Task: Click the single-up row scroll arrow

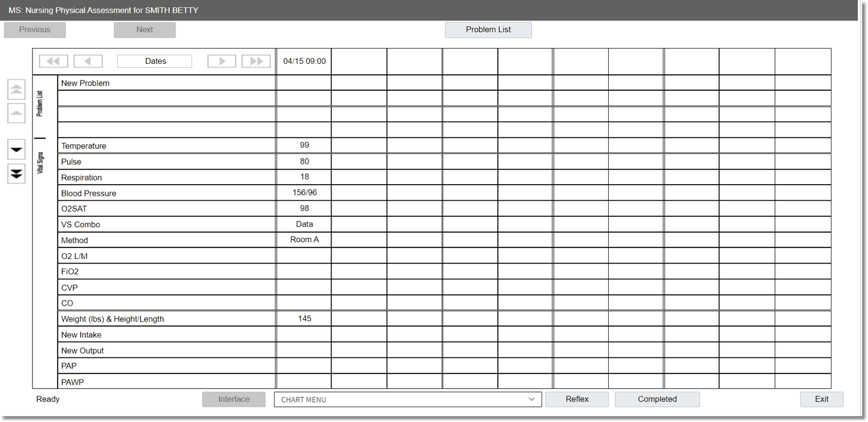Action: (17, 113)
